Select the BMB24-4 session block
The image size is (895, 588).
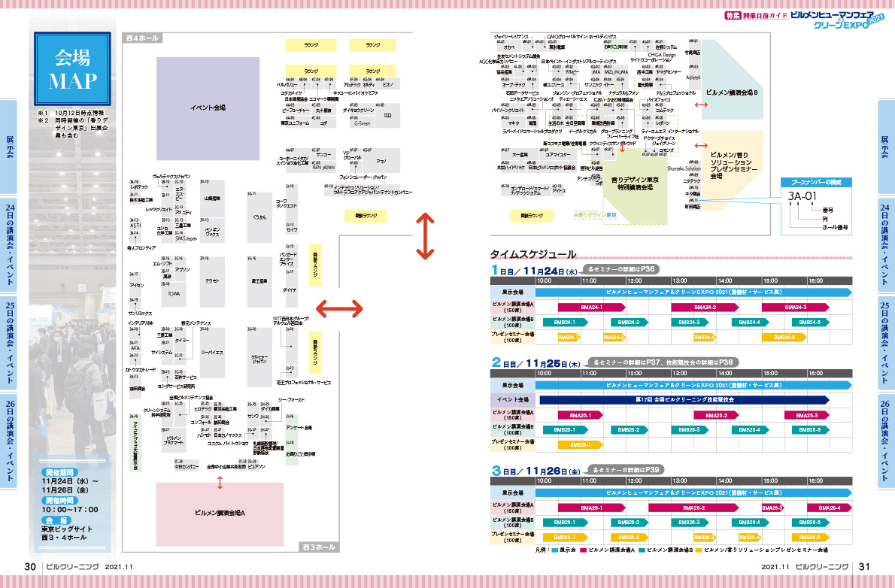pyautogui.click(x=749, y=322)
